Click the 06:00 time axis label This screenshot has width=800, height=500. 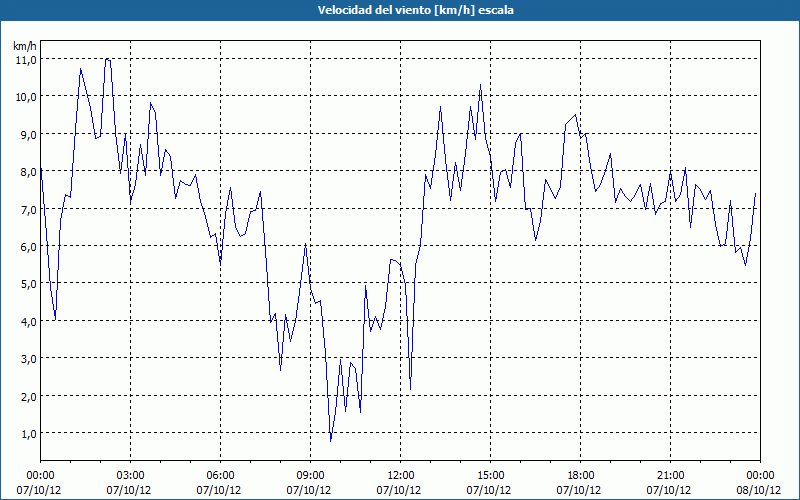(x=220, y=476)
